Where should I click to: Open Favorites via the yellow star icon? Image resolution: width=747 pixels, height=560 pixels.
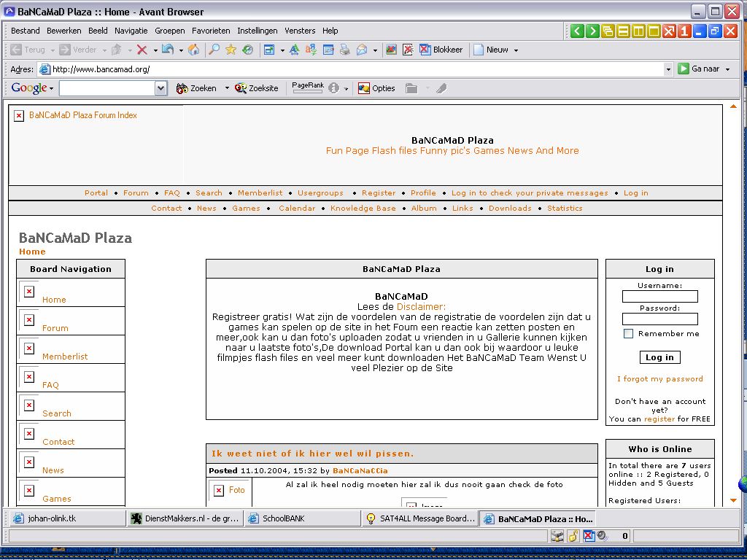click(x=231, y=50)
